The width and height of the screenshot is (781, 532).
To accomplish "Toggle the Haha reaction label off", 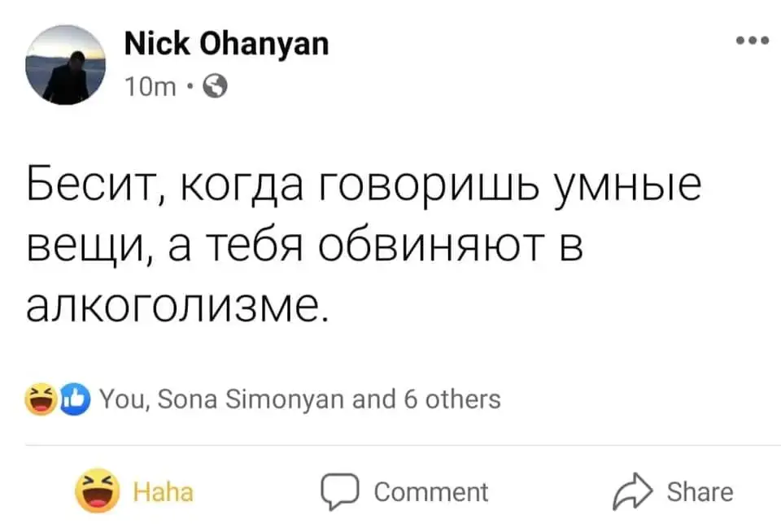I will pos(163,493).
